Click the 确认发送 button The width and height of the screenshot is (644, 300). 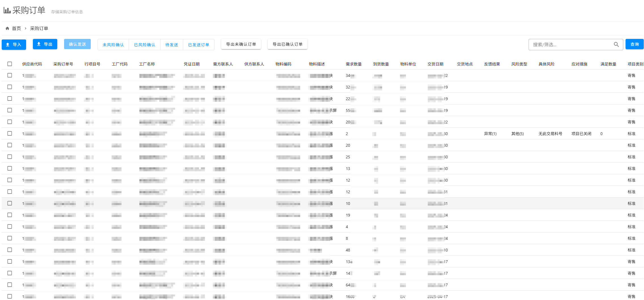pyautogui.click(x=77, y=44)
